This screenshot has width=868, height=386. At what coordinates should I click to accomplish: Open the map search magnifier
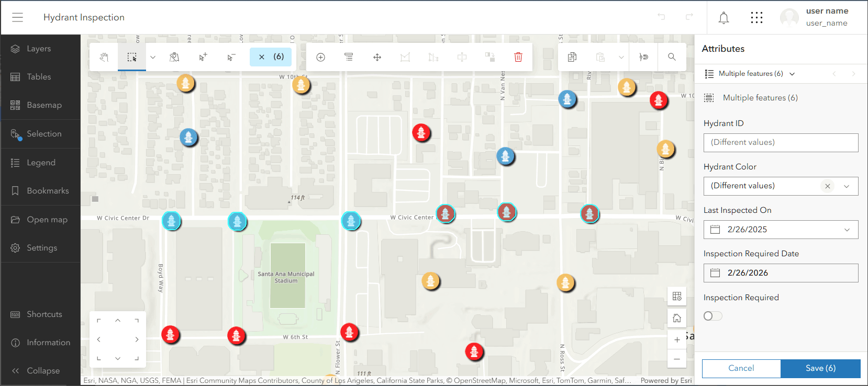click(672, 57)
